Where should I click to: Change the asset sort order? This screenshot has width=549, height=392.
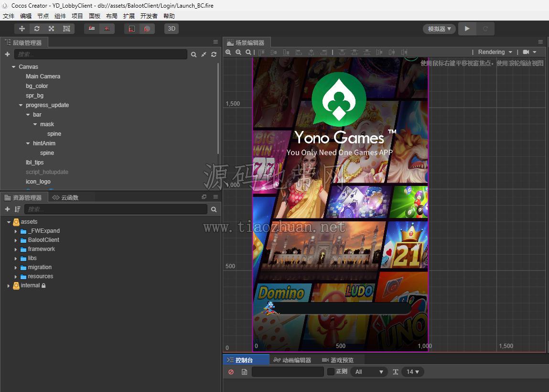pyautogui.click(x=18, y=209)
